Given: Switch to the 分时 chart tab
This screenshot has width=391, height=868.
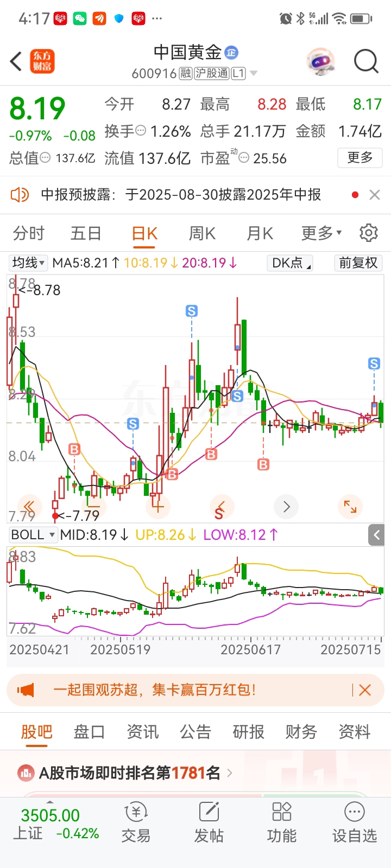Looking at the screenshot, I should coord(29,233).
